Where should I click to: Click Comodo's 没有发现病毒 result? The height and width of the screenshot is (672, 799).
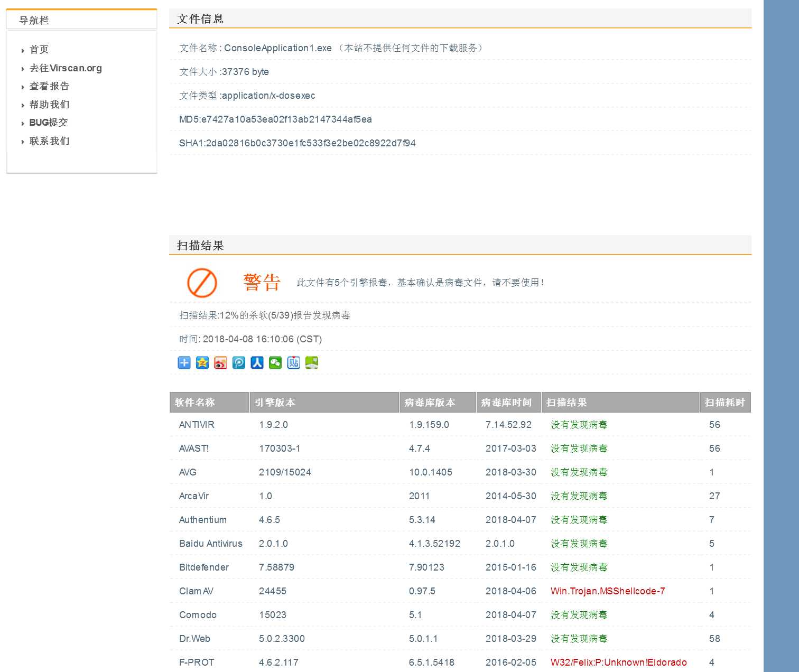pyautogui.click(x=579, y=615)
